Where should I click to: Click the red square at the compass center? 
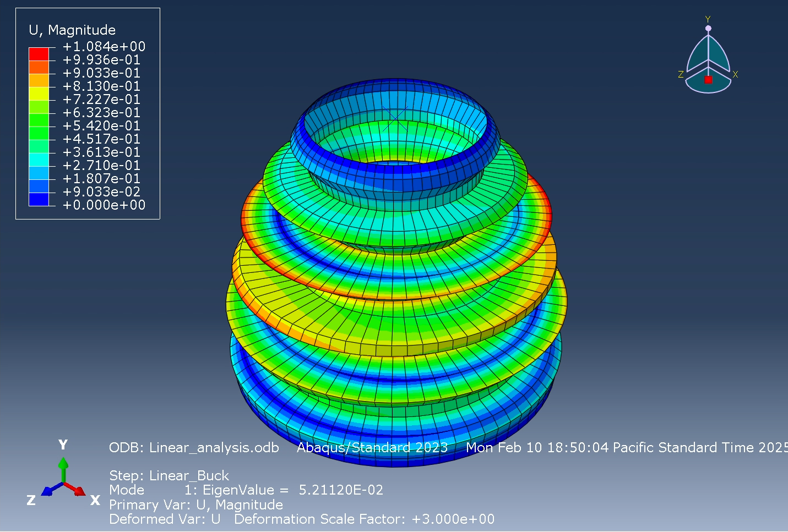tap(708, 80)
